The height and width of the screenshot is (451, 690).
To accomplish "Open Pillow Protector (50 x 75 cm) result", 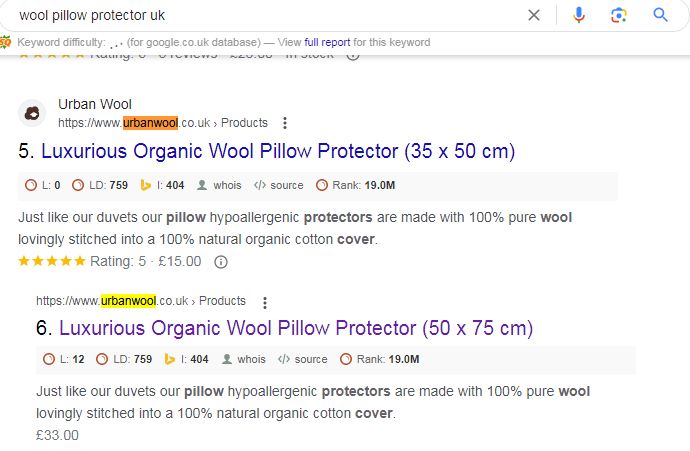I will 296,329.
